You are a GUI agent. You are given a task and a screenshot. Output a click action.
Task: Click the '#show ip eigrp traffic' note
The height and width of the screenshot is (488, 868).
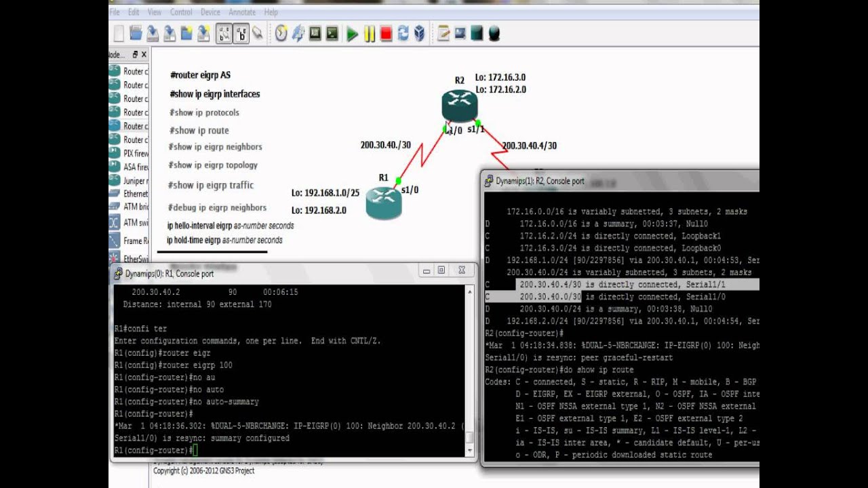coord(211,185)
